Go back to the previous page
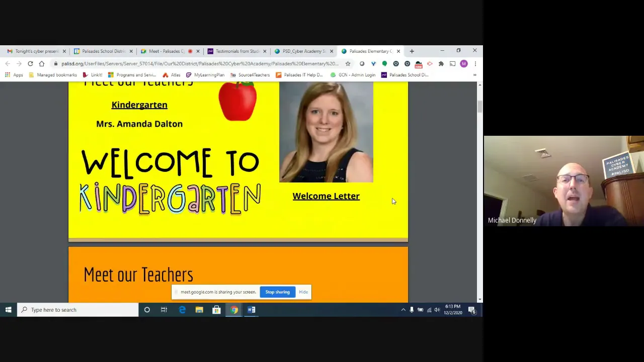 coord(8,64)
